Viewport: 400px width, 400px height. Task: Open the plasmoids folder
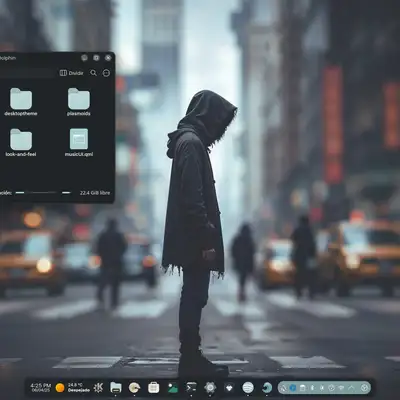(79, 99)
